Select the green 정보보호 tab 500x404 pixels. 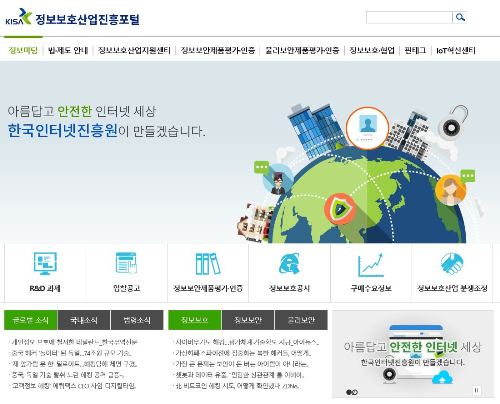point(195,320)
